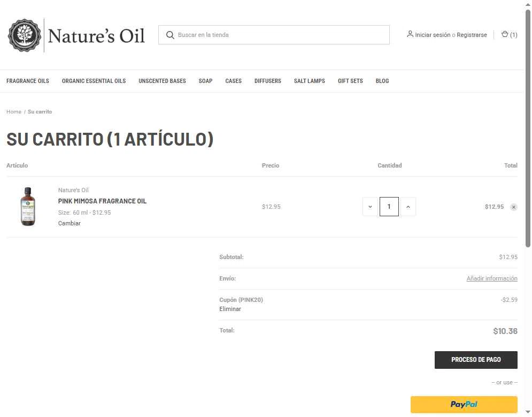Viewport: 532px width, 417px height.
Task: Open Soap menu
Action: [x=206, y=81]
